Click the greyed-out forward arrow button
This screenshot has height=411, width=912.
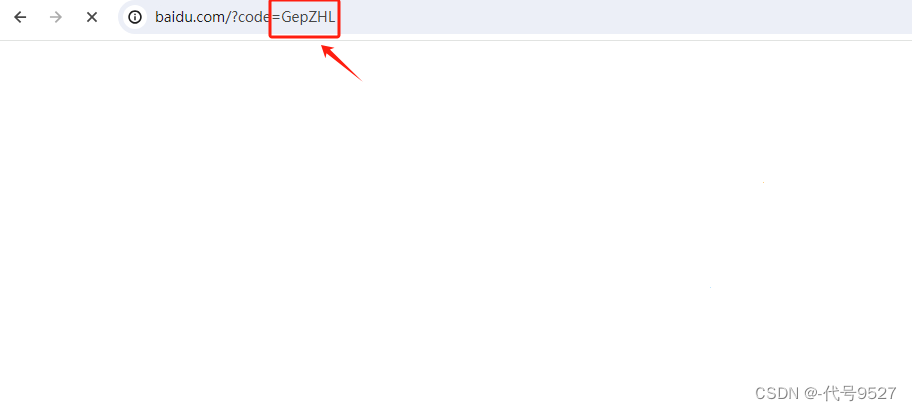(x=56, y=17)
